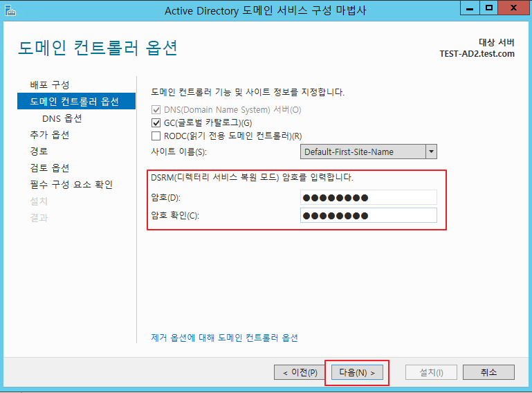Click the 다음(N) button
The image size is (532, 393).
point(357,372)
